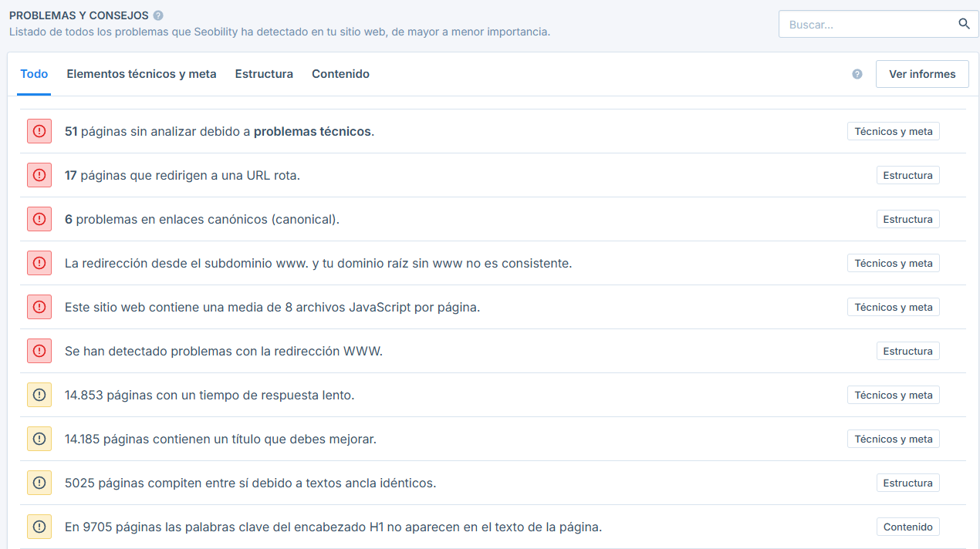Click Estructura tag on redirección WWW row
980x549 pixels.
pyautogui.click(x=907, y=351)
